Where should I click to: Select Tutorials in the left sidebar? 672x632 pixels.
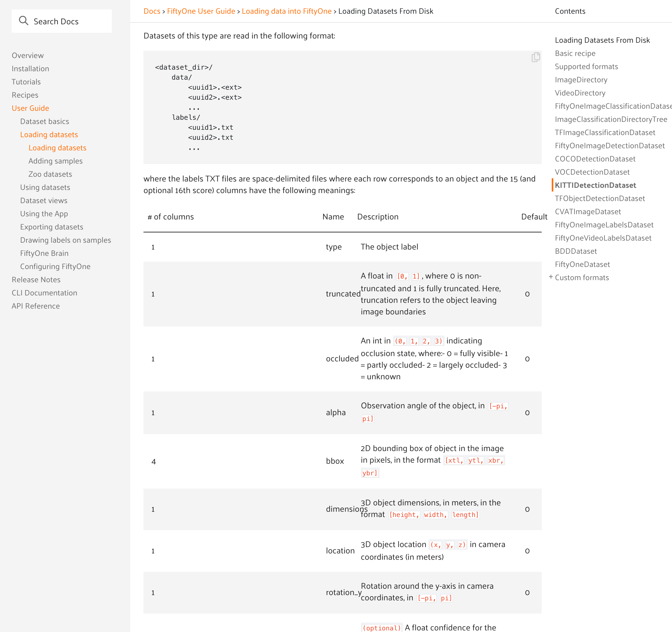(26, 82)
